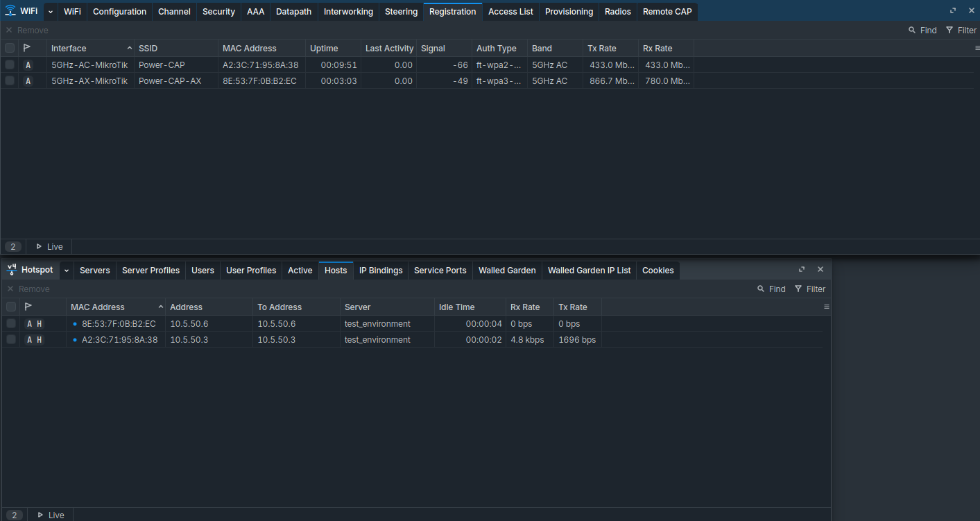Click the flag column header in WiFi table
The width and height of the screenshot is (980, 521).
[27, 48]
